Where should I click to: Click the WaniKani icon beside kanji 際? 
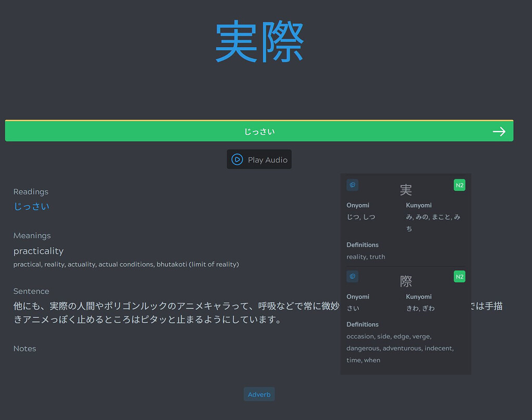pyautogui.click(x=353, y=276)
